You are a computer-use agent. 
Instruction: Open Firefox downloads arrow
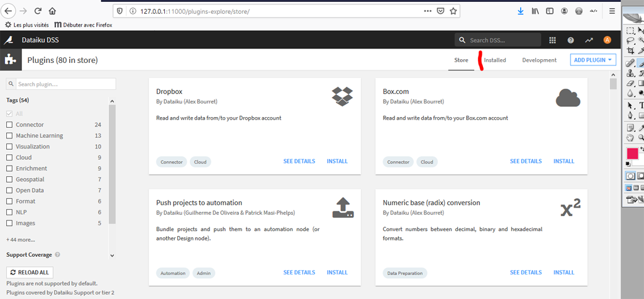coord(521,11)
